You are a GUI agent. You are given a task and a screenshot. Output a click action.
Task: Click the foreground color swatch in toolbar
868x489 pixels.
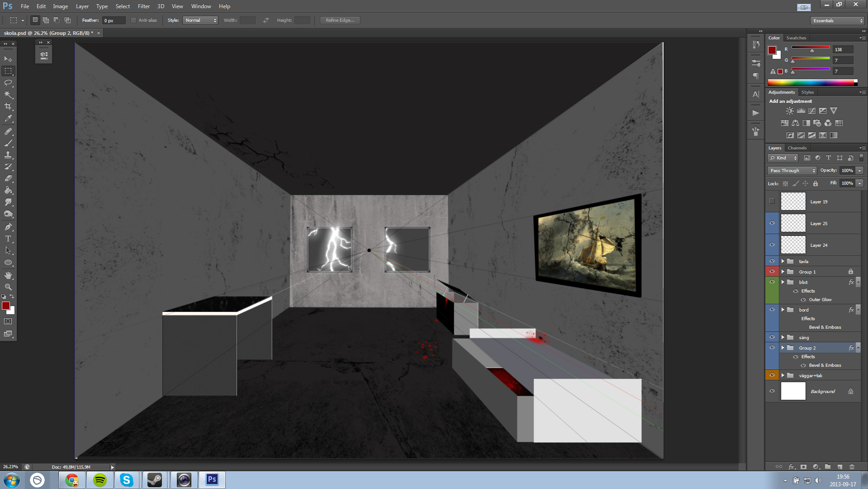point(6,306)
